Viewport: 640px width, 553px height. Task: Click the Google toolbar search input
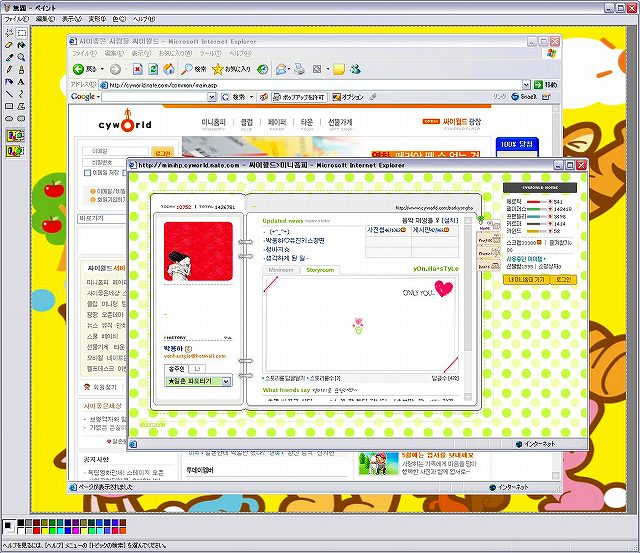[x=155, y=97]
